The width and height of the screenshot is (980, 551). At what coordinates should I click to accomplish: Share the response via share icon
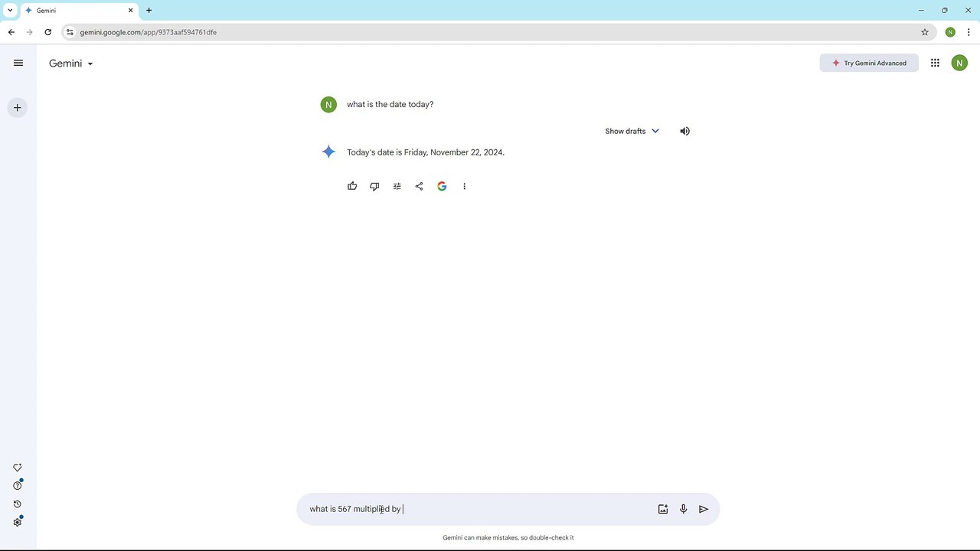coord(419,186)
